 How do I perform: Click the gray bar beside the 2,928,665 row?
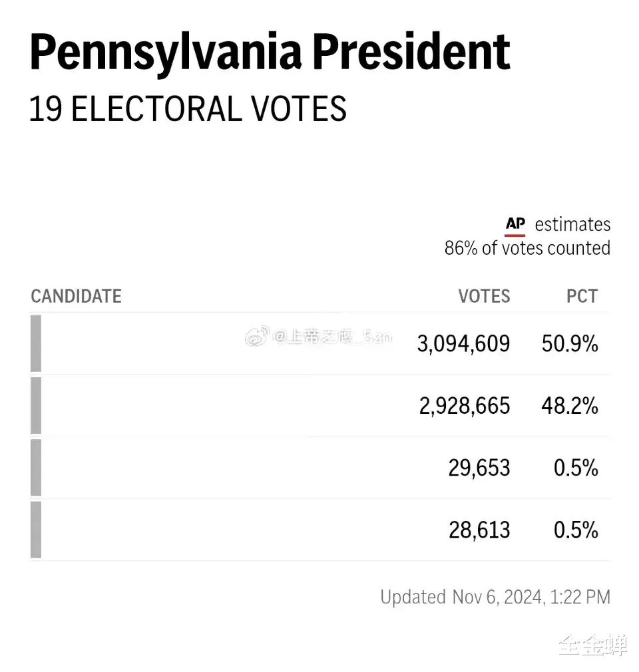coord(36,405)
